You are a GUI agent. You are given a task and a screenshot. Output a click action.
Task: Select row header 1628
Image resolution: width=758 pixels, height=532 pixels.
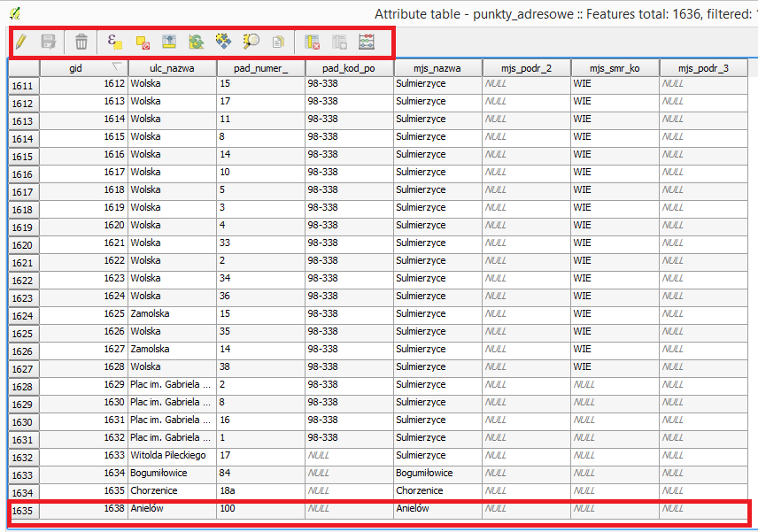pos(24,387)
